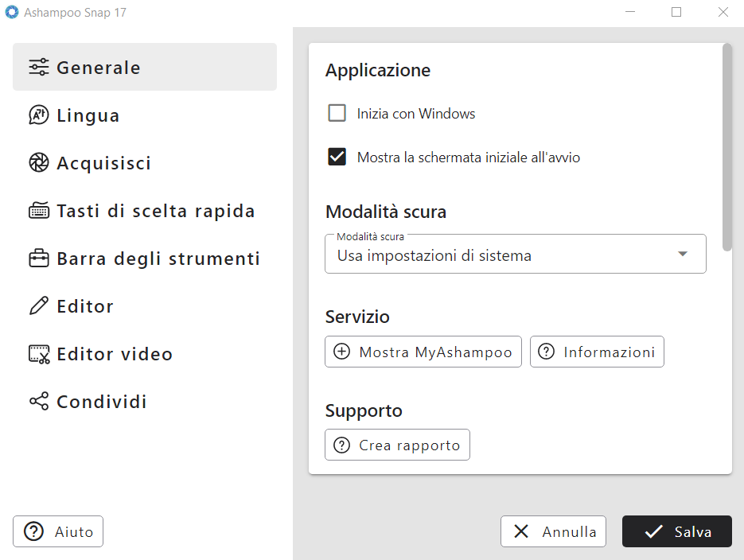Click the Applicazione heading
This screenshot has width=744, height=560.
[378, 70]
